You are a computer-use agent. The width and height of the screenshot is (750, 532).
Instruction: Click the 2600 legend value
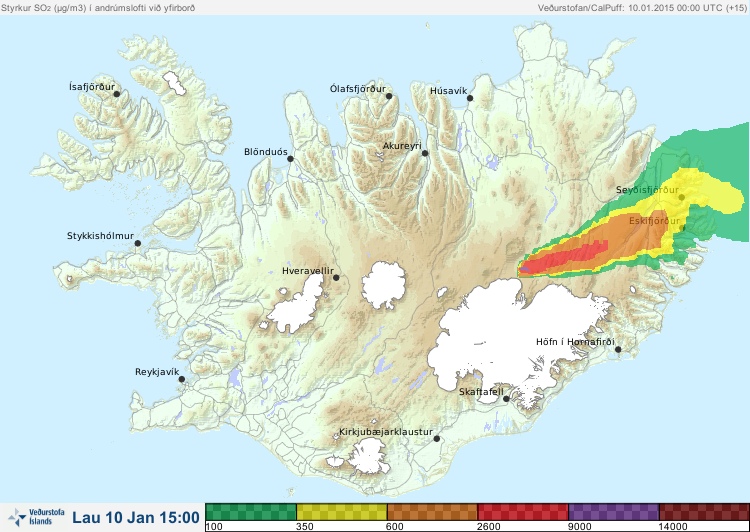click(489, 527)
